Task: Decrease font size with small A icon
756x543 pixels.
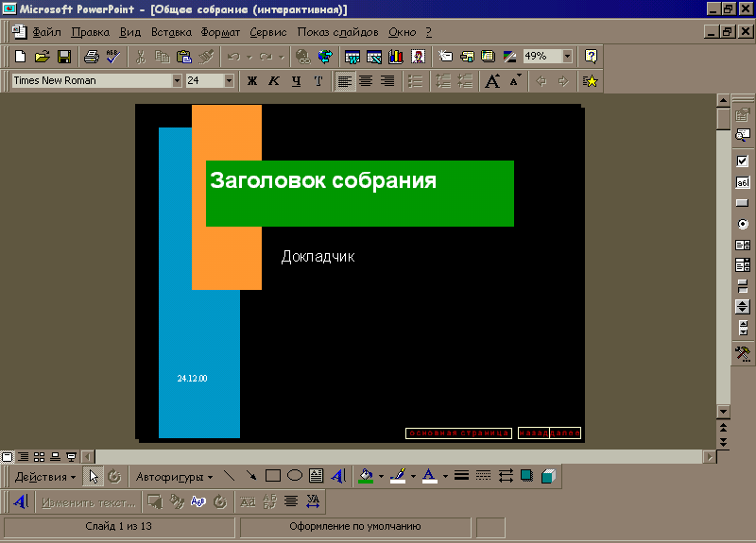Action: 514,81
